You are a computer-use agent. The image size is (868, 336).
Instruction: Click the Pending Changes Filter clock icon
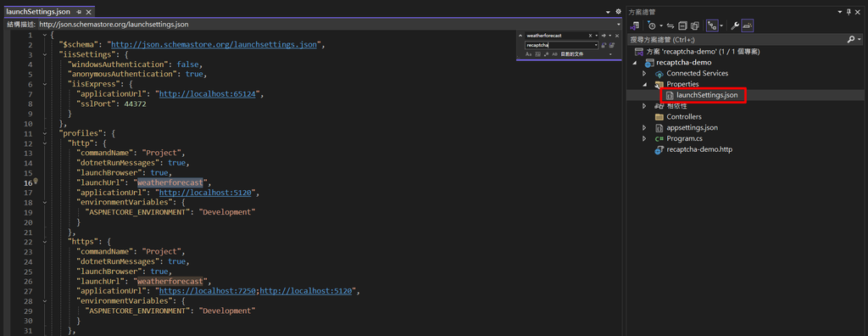click(x=652, y=25)
